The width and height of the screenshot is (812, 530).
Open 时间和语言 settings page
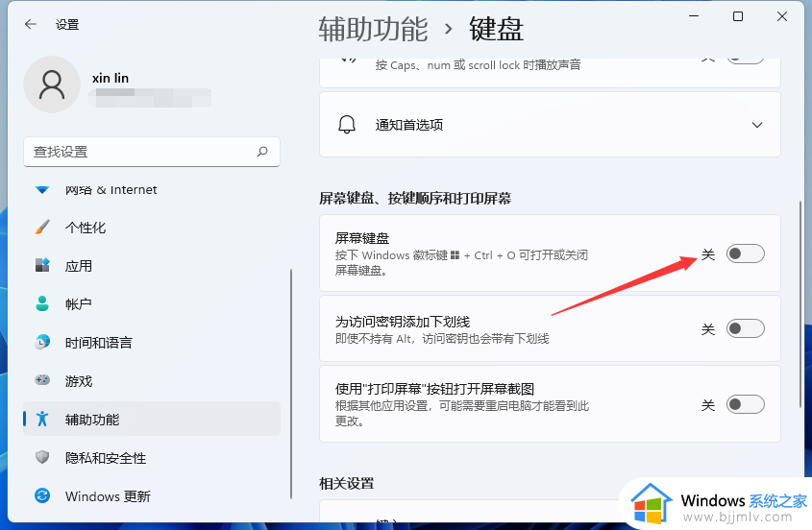click(152, 342)
